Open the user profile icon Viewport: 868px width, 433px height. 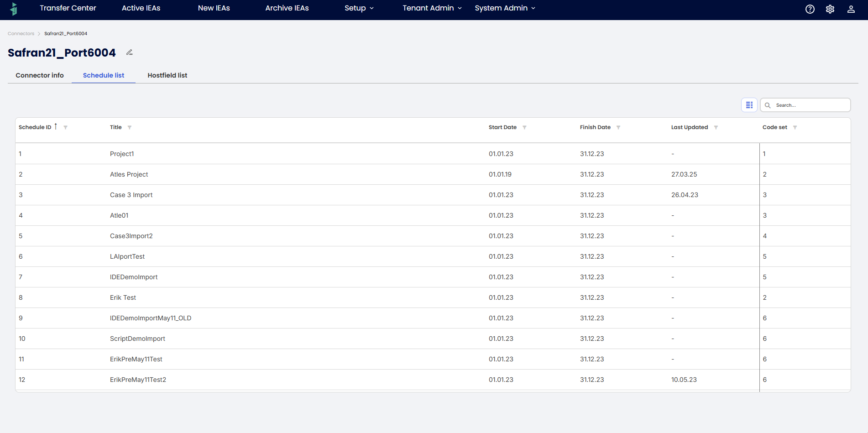[851, 9]
